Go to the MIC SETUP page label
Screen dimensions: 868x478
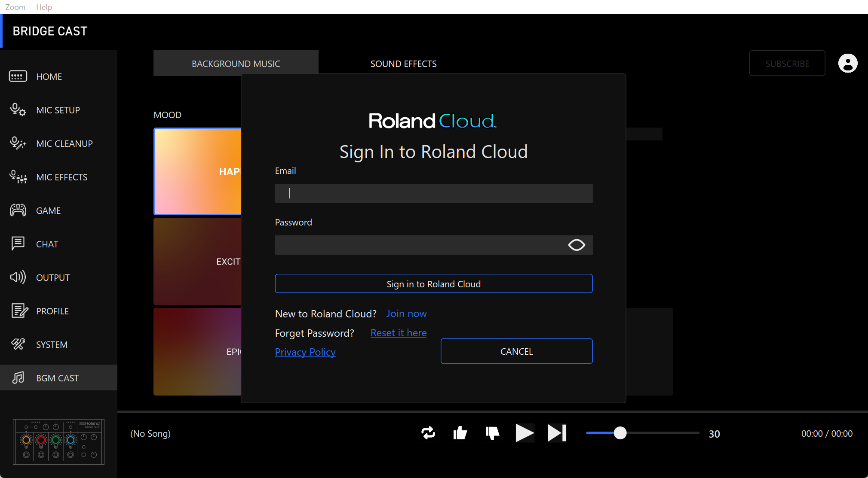tap(58, 110)
